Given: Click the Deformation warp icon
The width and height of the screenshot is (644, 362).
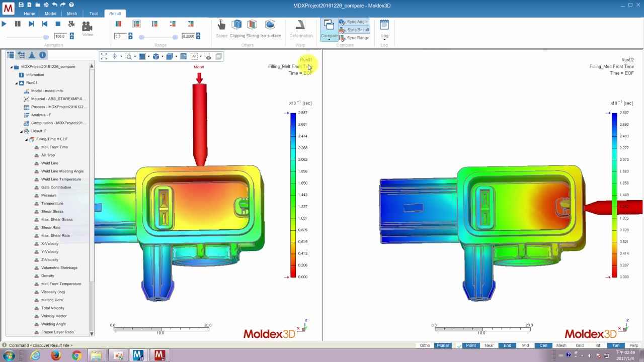Looking at the screenshot, I should [x=301, y=25].
